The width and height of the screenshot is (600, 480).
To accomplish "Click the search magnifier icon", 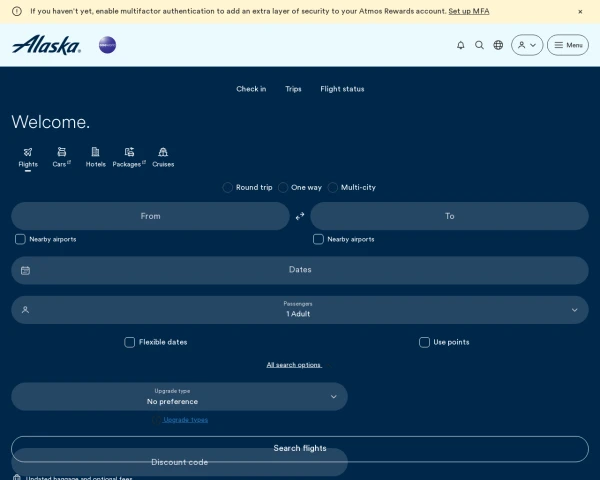I will (479, 45).
